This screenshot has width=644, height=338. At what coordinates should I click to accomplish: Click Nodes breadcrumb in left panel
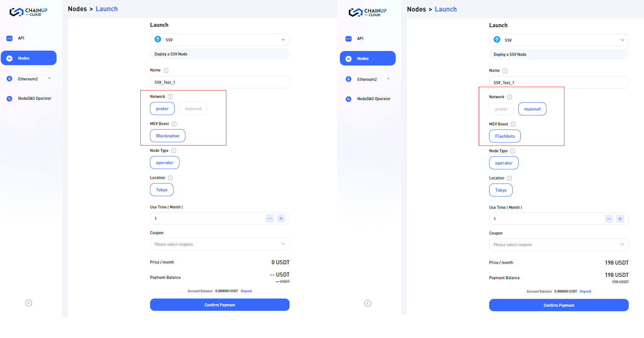pyautogui.click(x=77, y=9)
